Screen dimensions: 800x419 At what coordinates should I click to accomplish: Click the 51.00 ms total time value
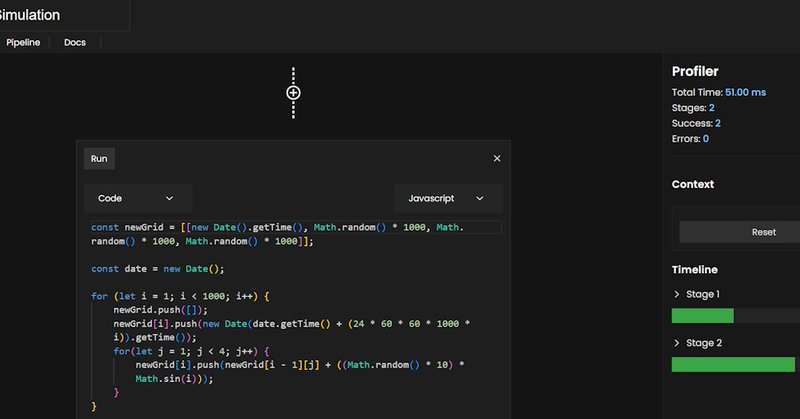coord(745,92)
